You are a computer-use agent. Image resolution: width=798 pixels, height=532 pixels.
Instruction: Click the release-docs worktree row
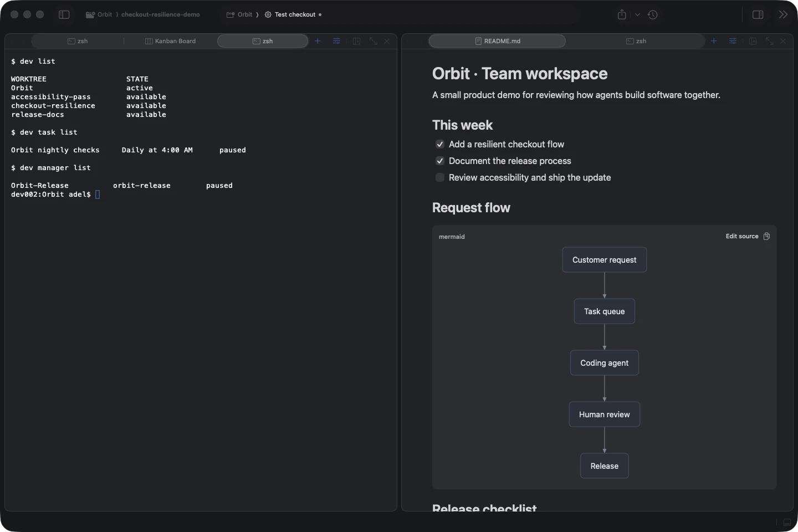[89, 115]
